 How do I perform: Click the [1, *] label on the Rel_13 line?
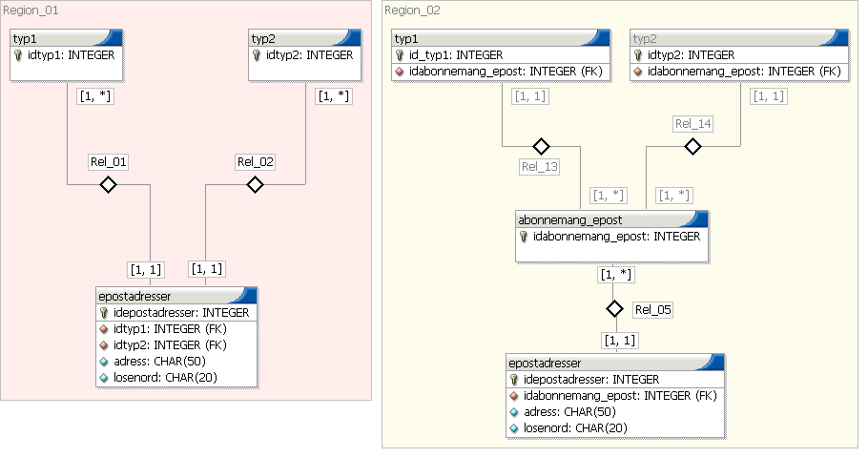click(x=609, y=195)
